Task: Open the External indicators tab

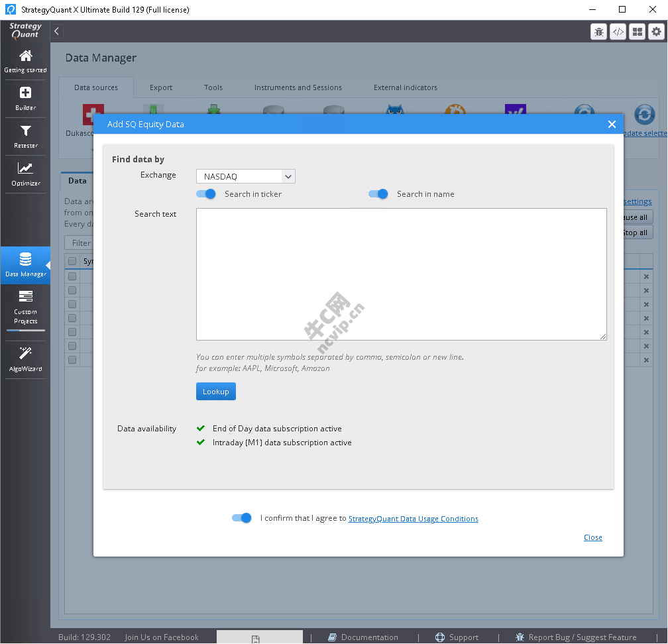Action: click(x=405, y=87)
